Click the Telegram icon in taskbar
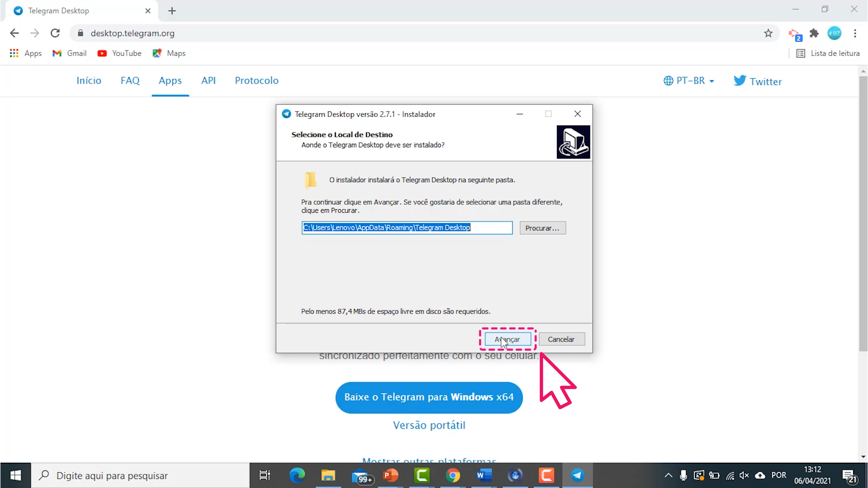 click(577, 475)
